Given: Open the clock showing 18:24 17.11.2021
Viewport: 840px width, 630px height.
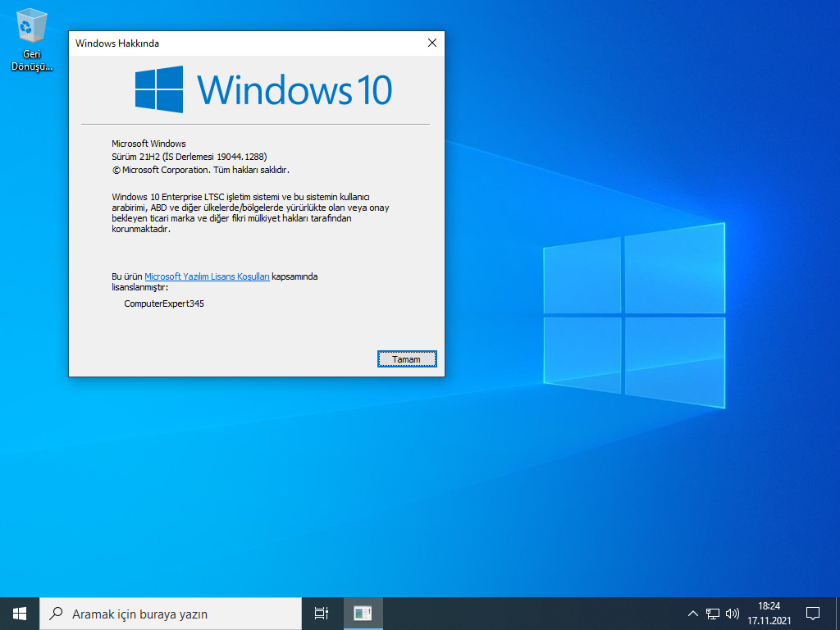Looking at the screenshot, I should [769, 614].
